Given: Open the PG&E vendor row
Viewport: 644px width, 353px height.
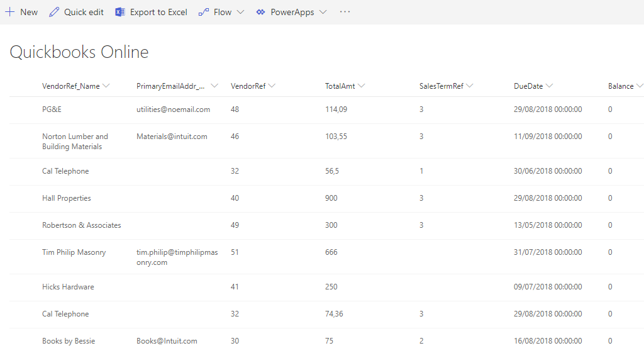Looking at the screenshot, I should pos(52,109).
